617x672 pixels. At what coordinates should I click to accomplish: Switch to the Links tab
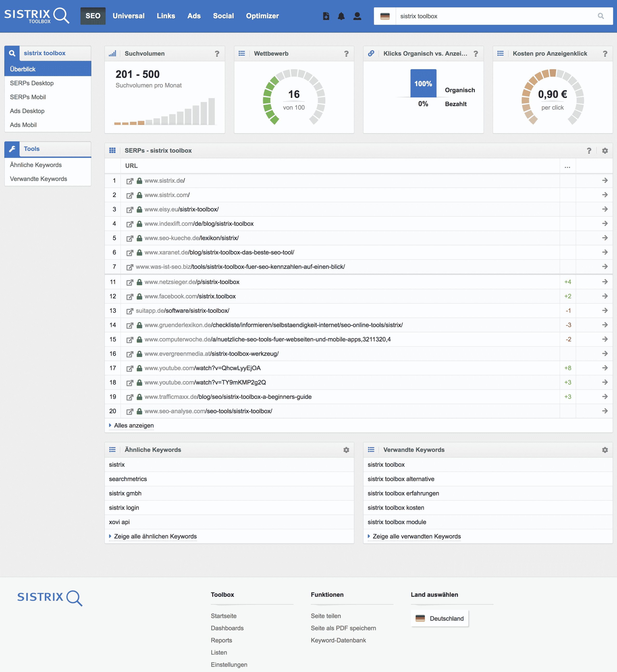pos(166,16)
